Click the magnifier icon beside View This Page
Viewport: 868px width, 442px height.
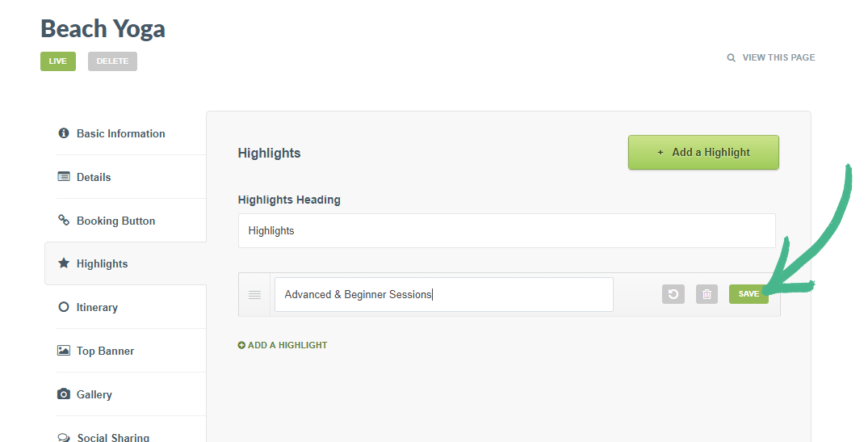(x=732, y=58)
